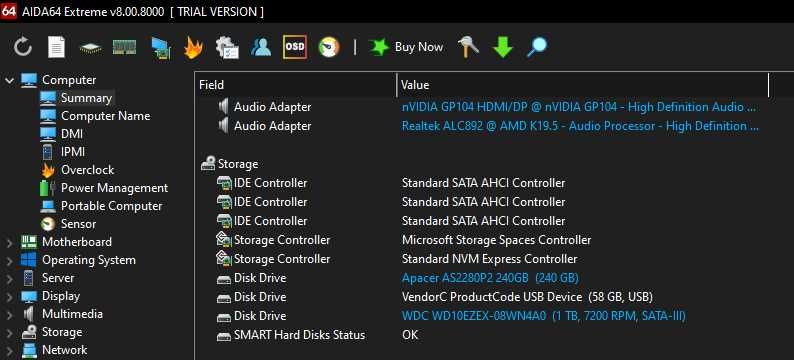Click the gauge sensor panel icon
The image size is (794, 360).
[x=329, y=48]
